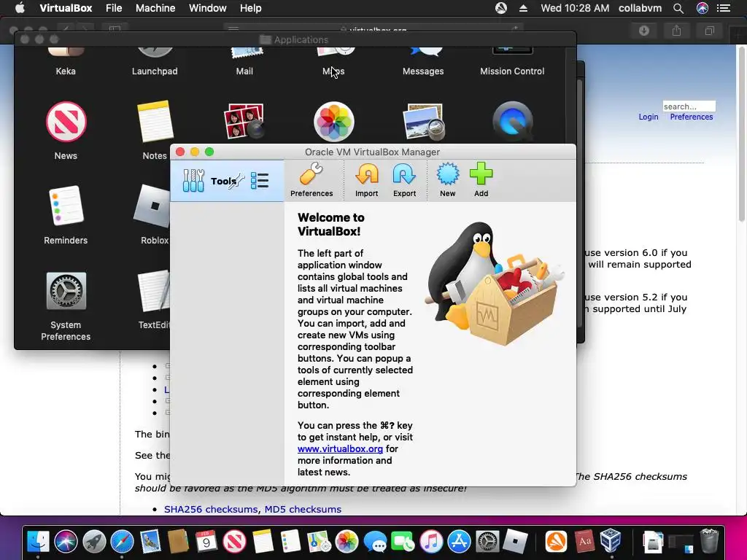Open Photos in the Applications window
This screenshot has height=560, width=747.
pos(334,122)
